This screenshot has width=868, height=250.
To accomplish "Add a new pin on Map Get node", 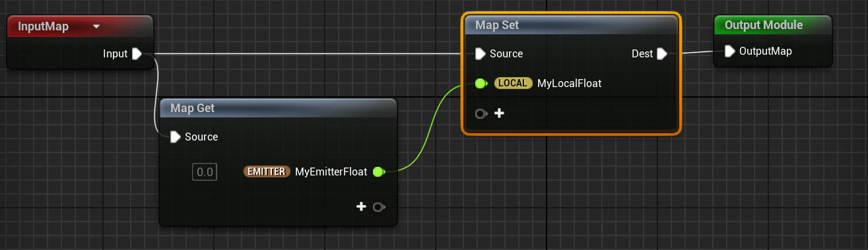I will tap(361, 206).
